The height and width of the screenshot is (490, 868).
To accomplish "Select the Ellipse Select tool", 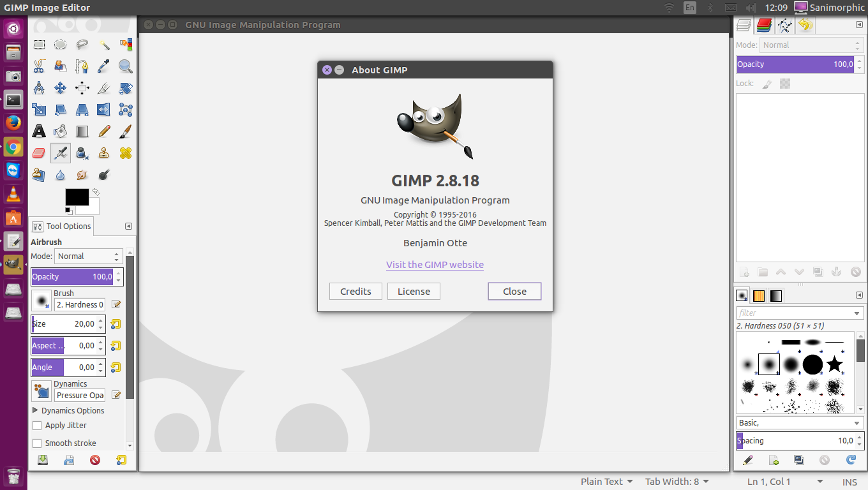I will [x=61, y=45].
